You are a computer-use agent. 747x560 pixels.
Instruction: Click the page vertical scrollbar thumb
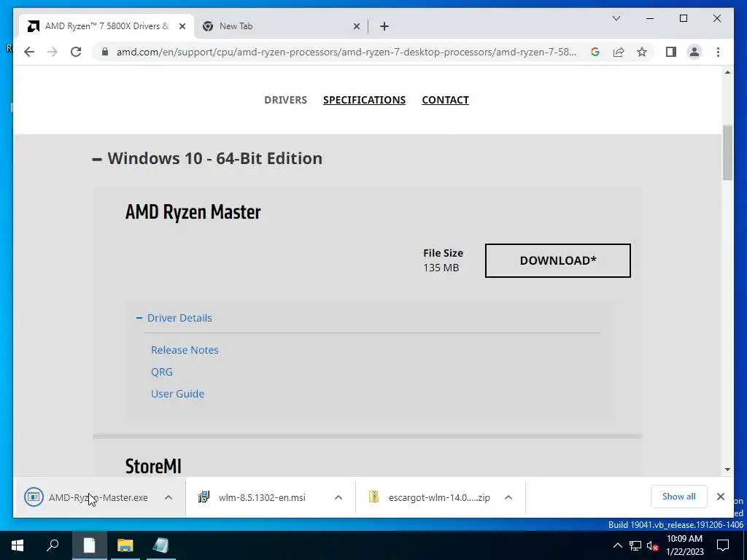pyautogui.click(x=727, y=152)
